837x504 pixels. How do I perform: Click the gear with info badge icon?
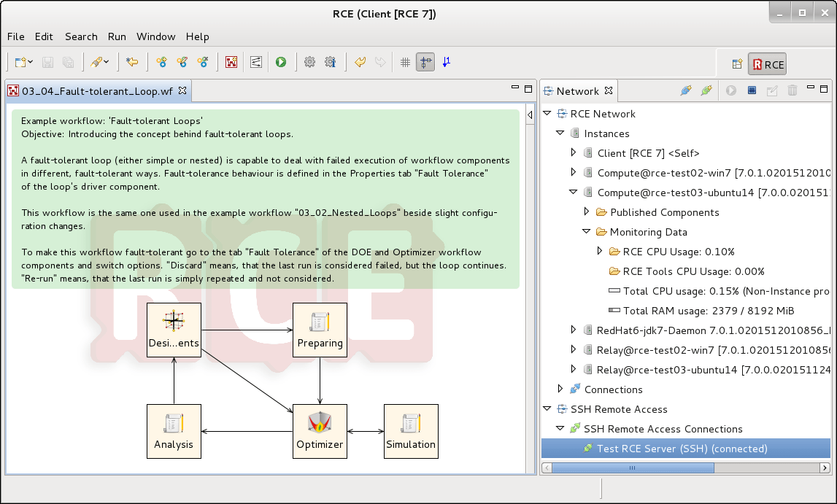tap(331, 63)
